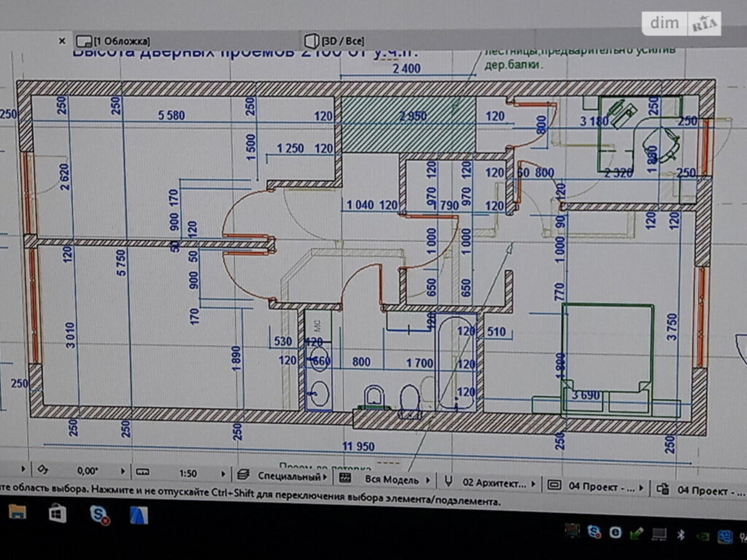The image size is (747, 560).
Task: Click the pen set icon
Action: point(448,481)
